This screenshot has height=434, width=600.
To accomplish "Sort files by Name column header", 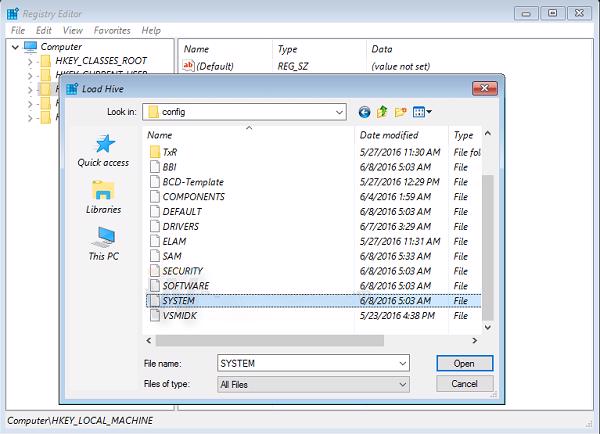I will pos(248,135).
